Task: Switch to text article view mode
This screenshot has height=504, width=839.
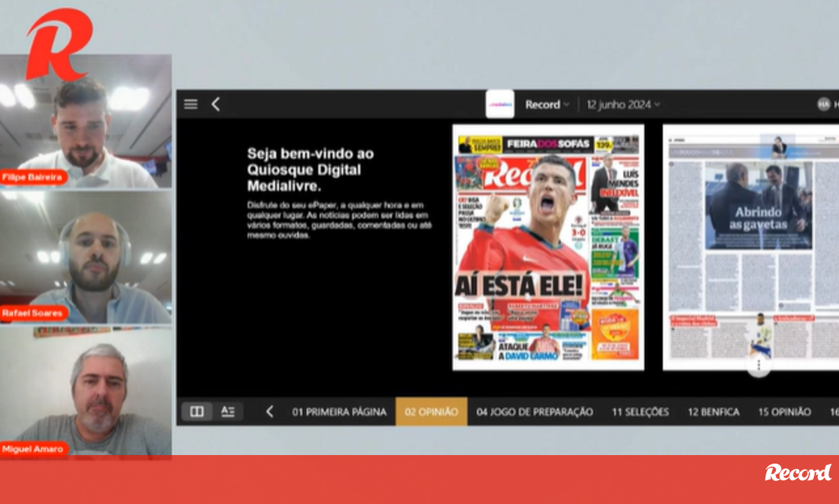Action: click(x=228, y=412)
